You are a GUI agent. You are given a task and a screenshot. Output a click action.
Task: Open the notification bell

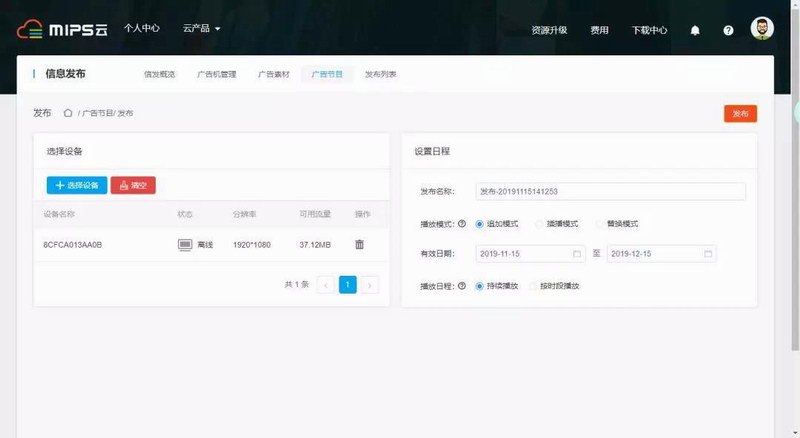[695, 30]
